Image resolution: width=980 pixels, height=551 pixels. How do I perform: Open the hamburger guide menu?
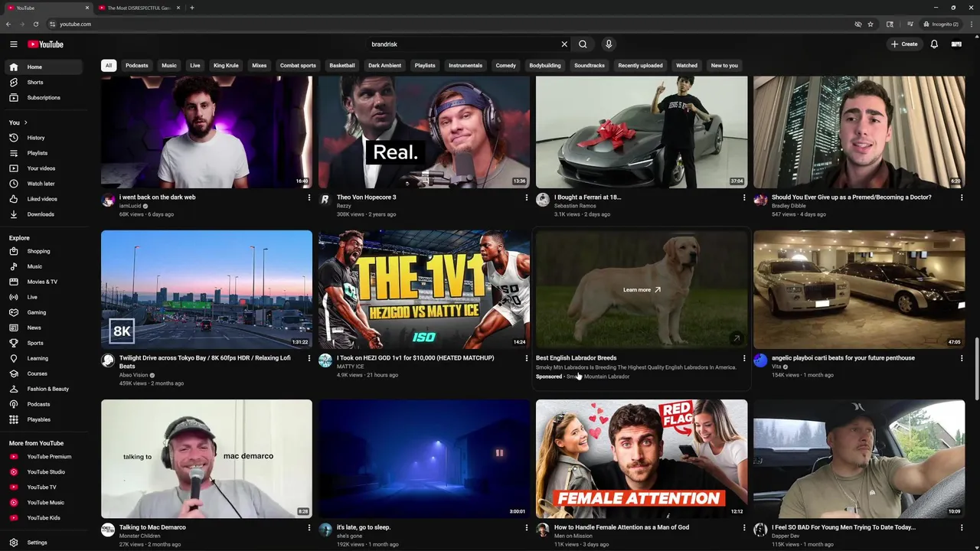tap(13, 44)
